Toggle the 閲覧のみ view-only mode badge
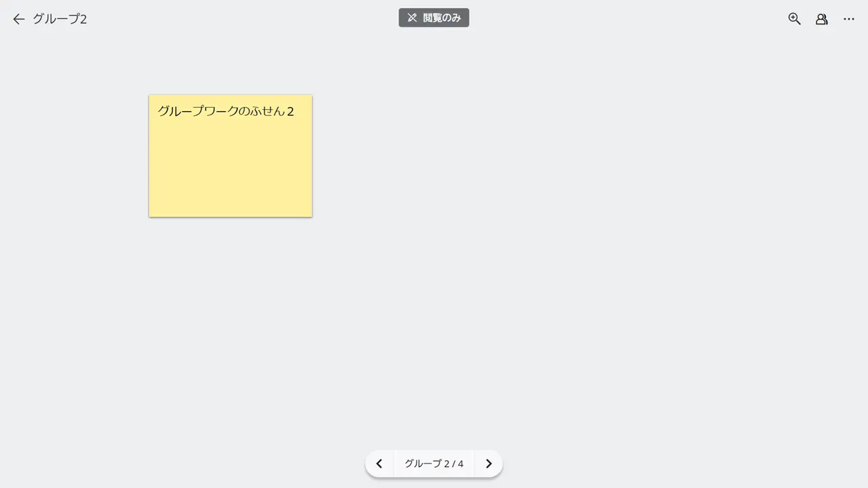 point(434,18)
